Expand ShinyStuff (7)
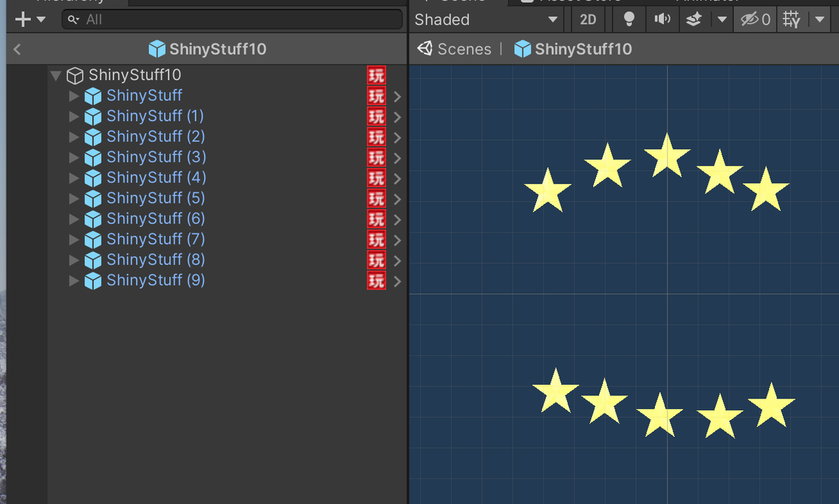 click(74, 240)
